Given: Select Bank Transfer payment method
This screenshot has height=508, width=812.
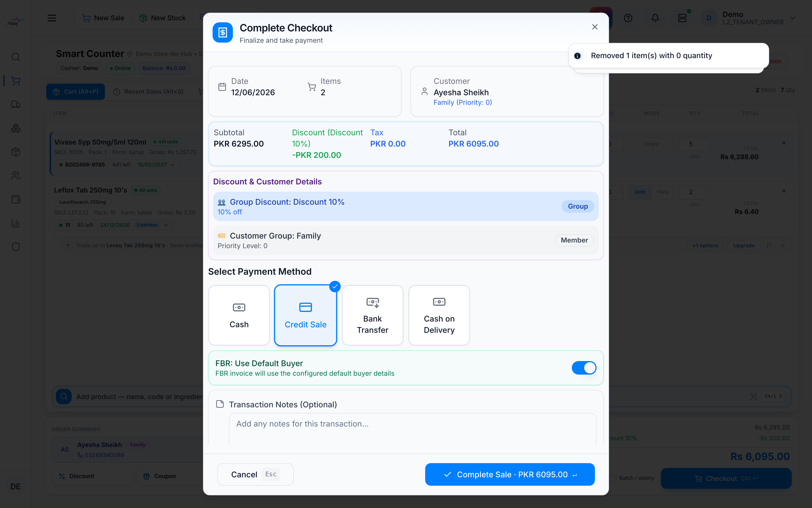Looking at the screenshot, I should pyautogui.click(x=372, y=315).
